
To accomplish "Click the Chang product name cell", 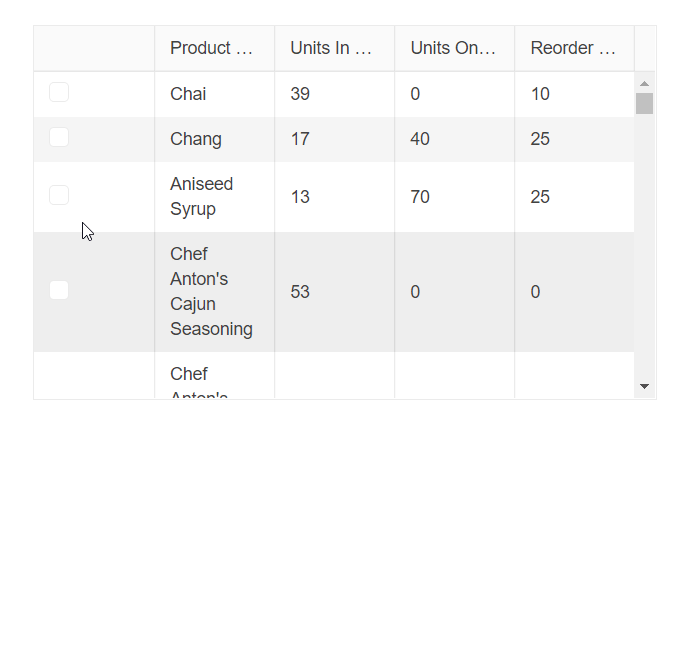I will (196, 139).
